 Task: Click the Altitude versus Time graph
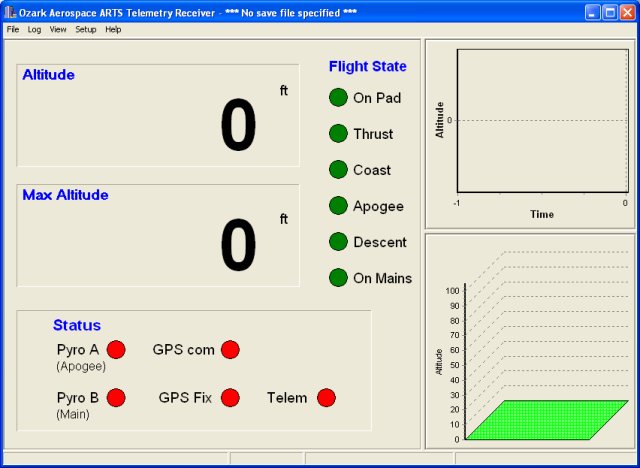click(541, 120)
